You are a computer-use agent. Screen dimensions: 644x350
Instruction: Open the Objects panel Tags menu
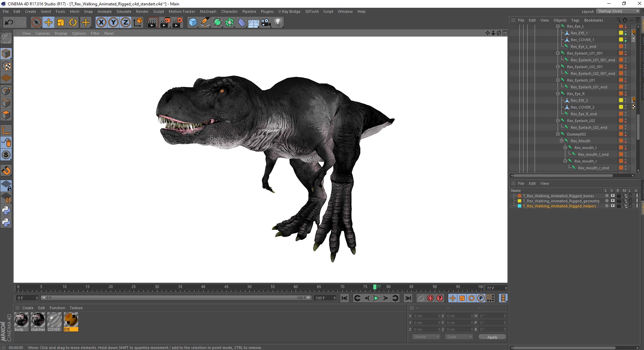click(575, 20)
